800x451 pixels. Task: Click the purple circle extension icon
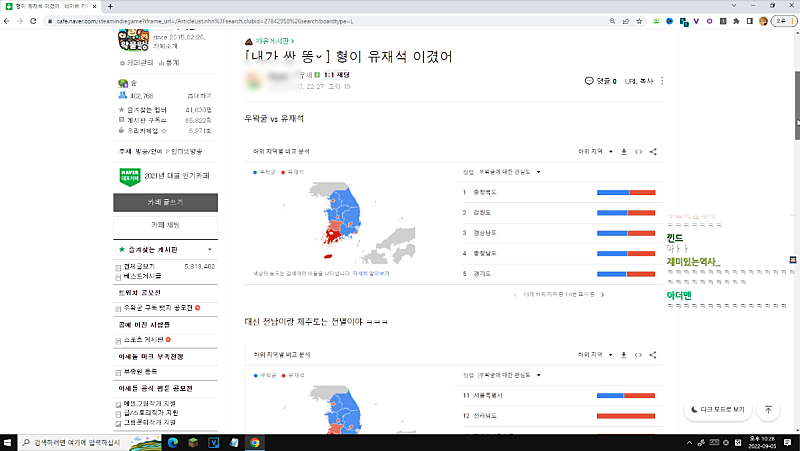710,21
